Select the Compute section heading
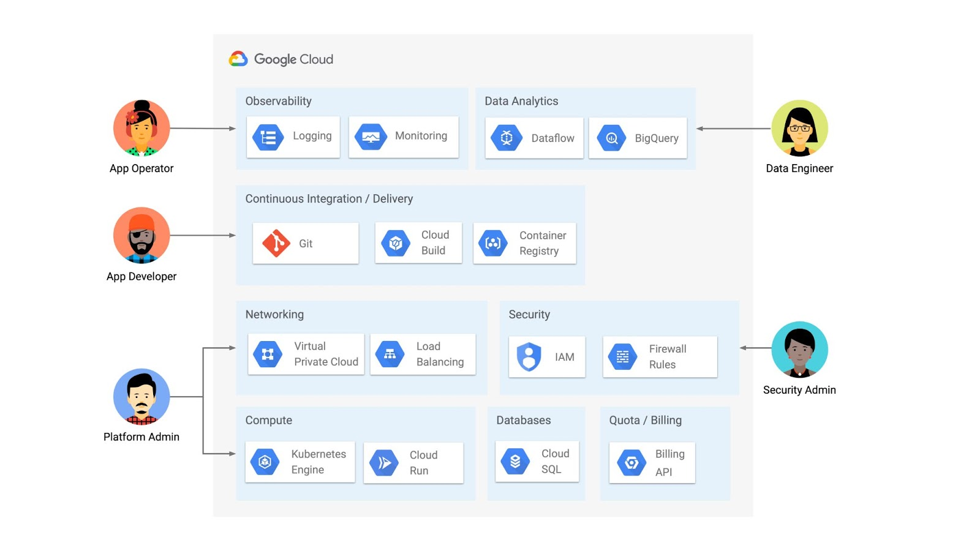The width and height of the screenshot is (980, 551). coord(269,421)
